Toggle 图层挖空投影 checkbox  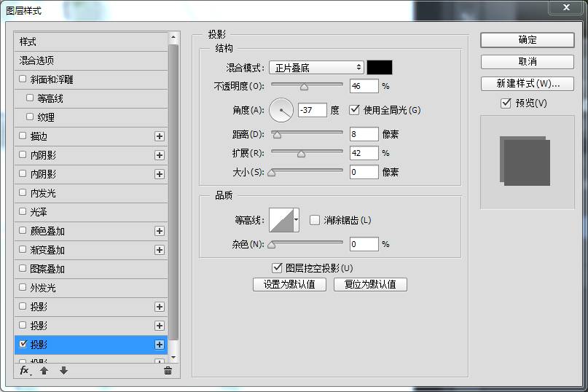point(277,268)
